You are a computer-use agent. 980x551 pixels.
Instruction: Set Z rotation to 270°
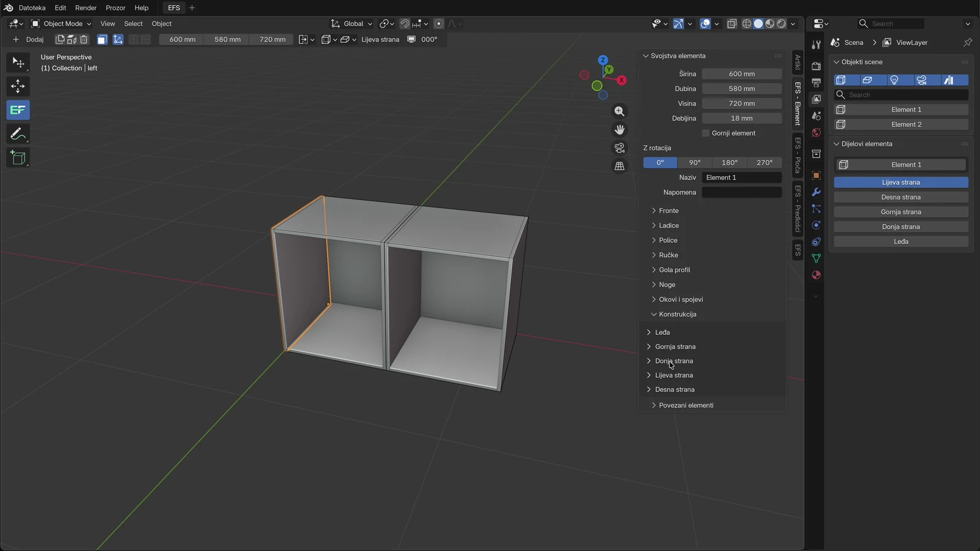[x=764, y=163]
